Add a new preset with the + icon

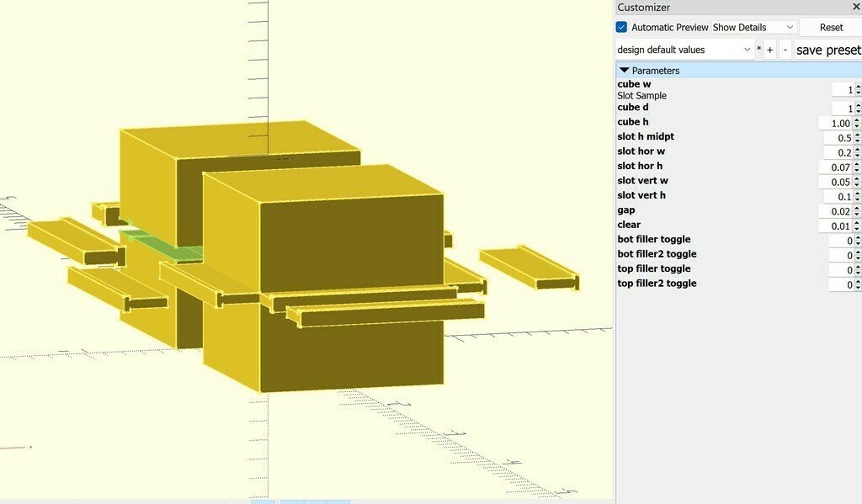(x=769, y=50)
